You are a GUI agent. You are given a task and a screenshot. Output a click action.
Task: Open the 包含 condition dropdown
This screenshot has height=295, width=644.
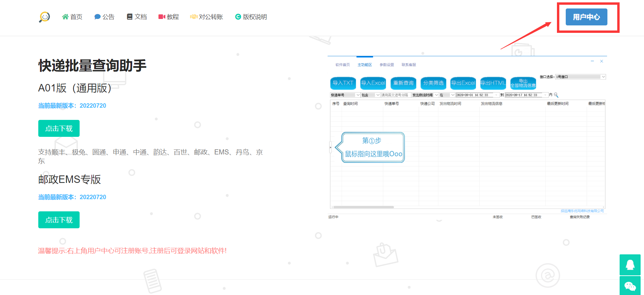pyautogui.click(x=378, y=95)
